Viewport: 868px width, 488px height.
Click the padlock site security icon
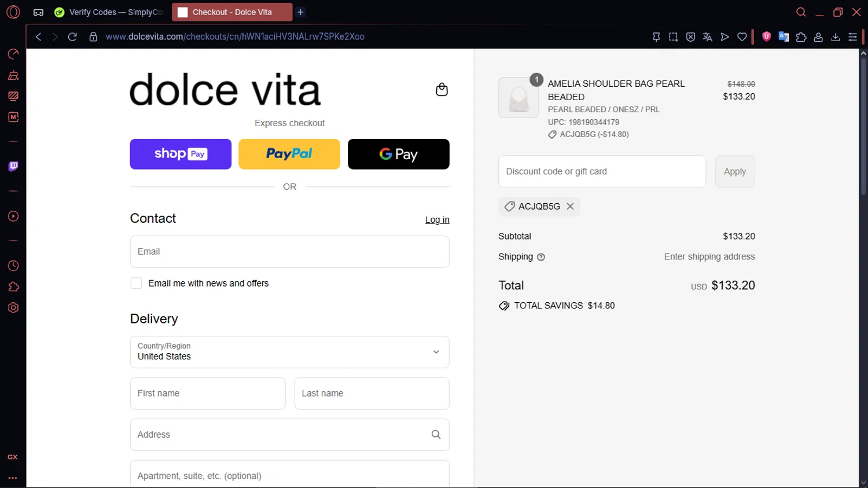tap(93, 37)
